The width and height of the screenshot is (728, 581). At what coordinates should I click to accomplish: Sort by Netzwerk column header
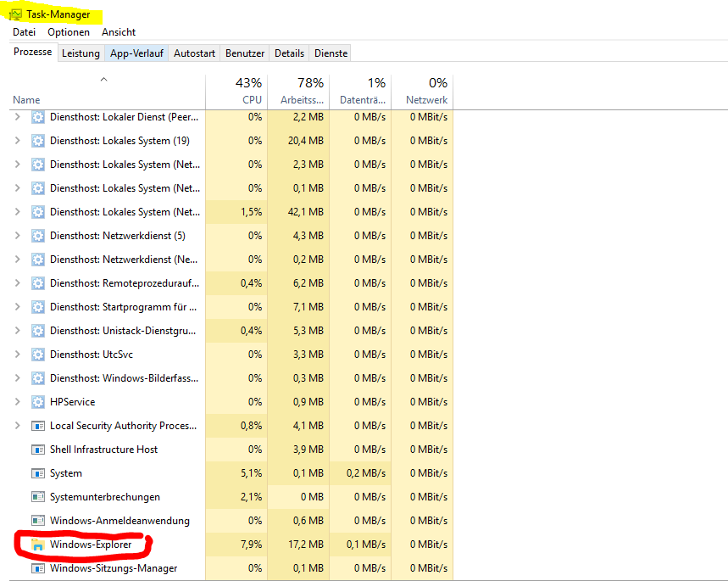[421, 92]
